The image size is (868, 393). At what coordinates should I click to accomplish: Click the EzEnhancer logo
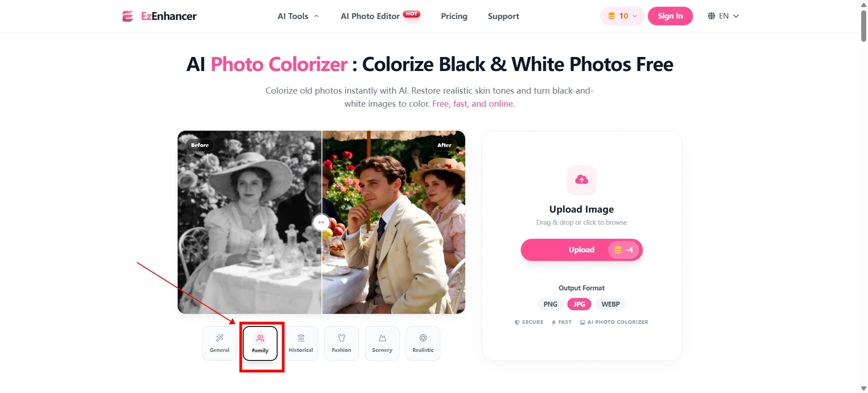pos(160,16)
